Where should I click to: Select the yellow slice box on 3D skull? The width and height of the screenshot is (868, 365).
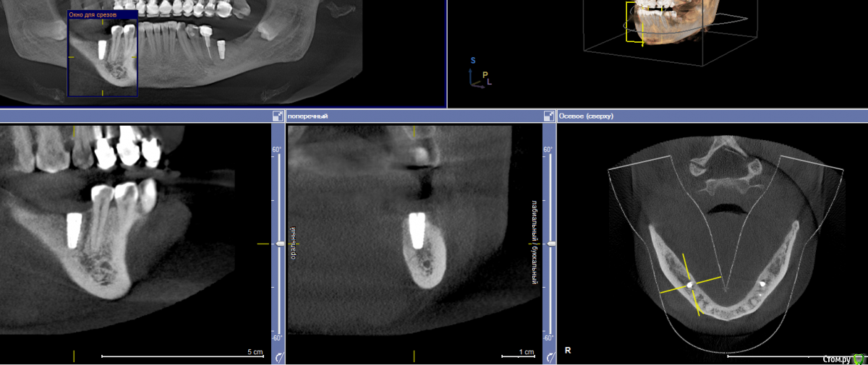tap(634, 22)
